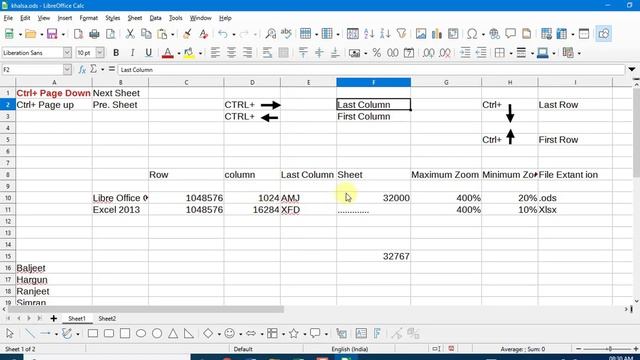Expand the Name Box dropdown

point(67,70)
